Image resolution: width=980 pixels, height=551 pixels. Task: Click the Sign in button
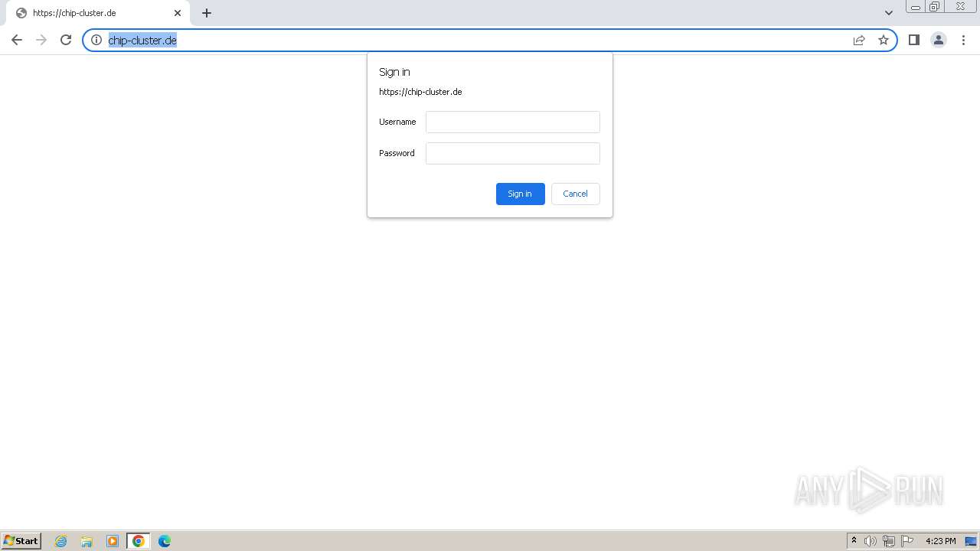(x=521, y=194)
